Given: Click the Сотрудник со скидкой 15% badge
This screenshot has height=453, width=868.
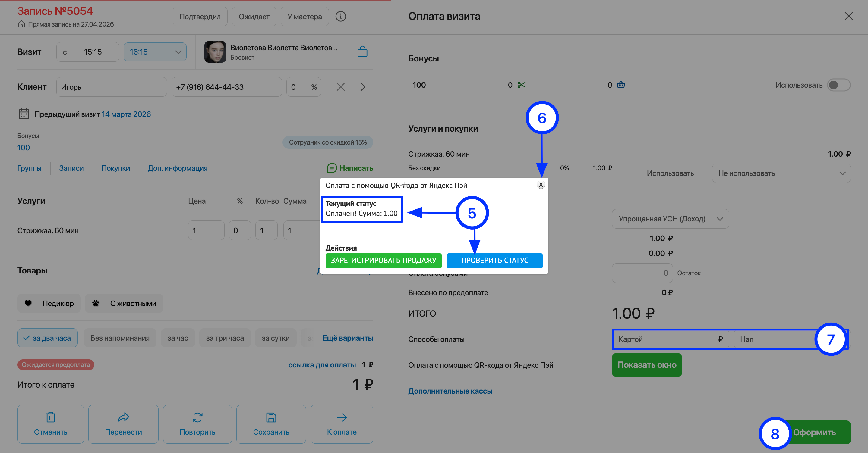Looking at the screenshot, I should (x=328, y=142).
